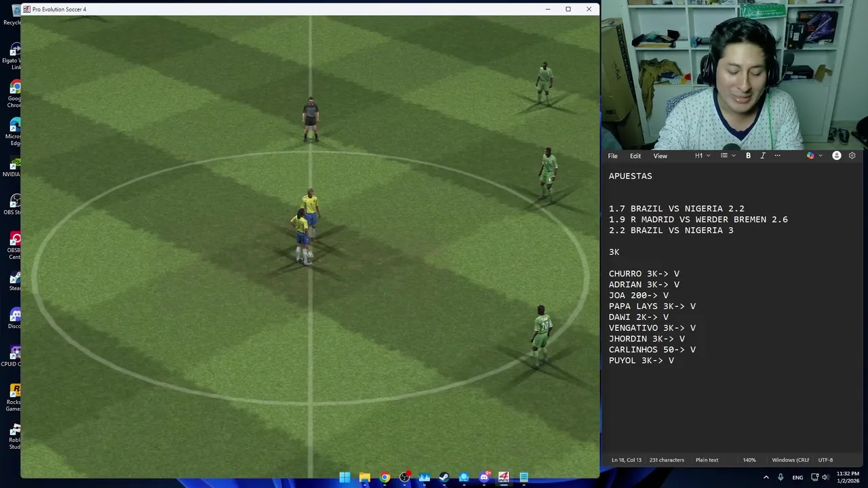The image size is (868, 488).
Task: Open the View menu in Notepad
Action: point(660,156)
